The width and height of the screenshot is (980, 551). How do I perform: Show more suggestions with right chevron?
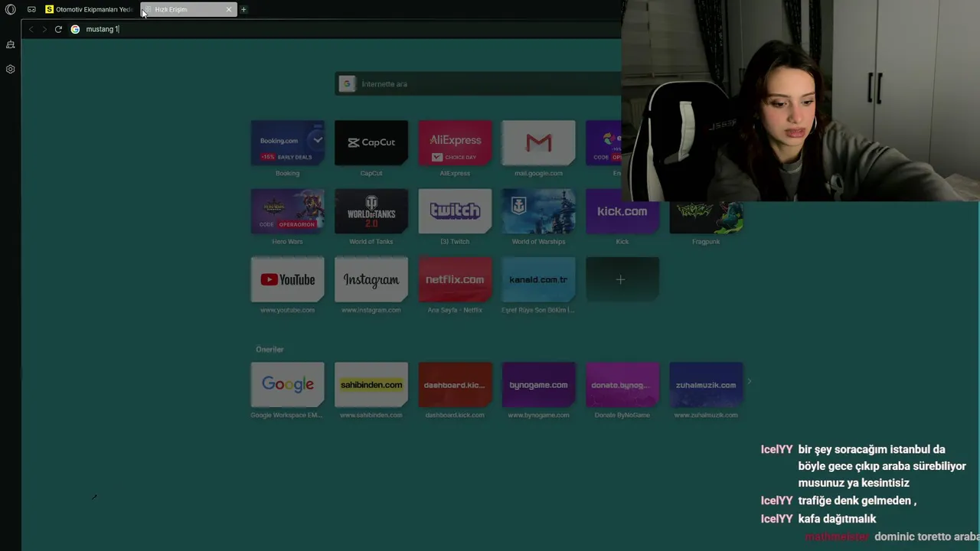point(750,381)
